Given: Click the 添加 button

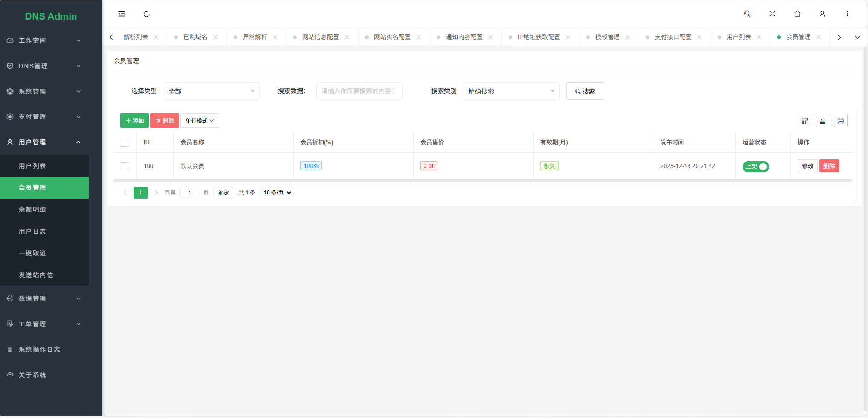Looking at the screenshot, I should click(134, 120).
